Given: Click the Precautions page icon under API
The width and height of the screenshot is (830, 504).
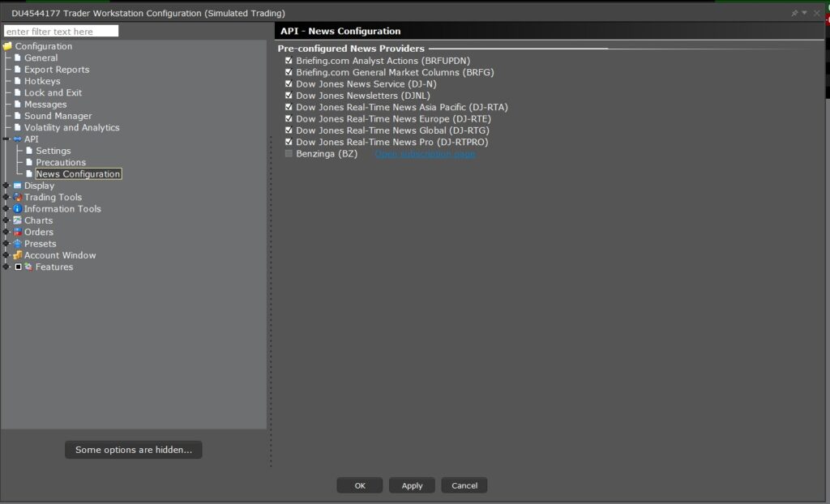Looking at the screenshot, I should 29,163.
